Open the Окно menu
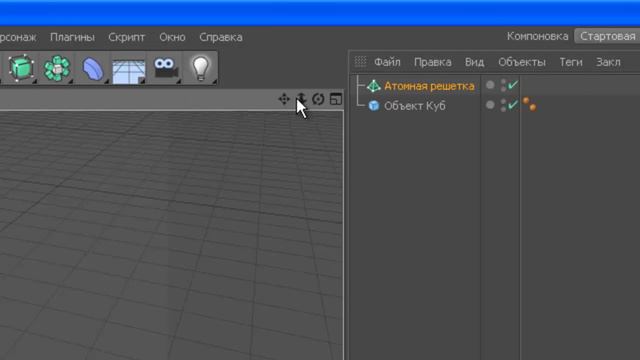Screen dimensions: 640x360 click(172, 37)
